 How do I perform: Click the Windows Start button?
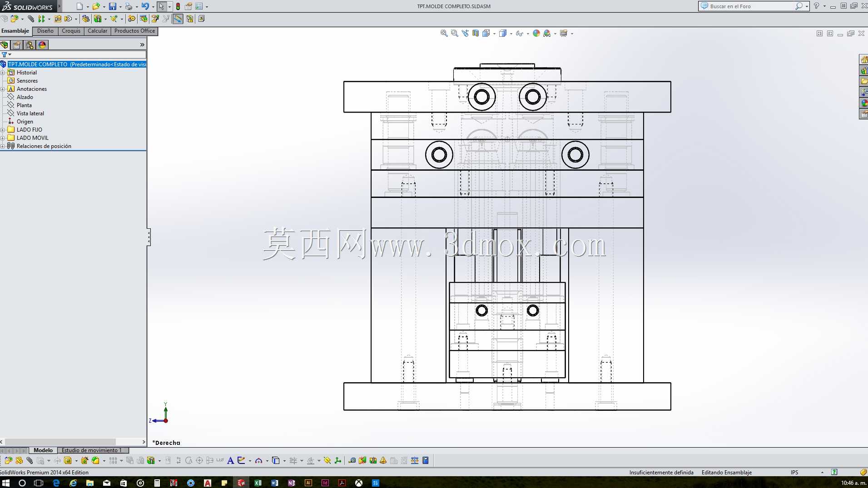pyautogui.click(x=6, y=483)
